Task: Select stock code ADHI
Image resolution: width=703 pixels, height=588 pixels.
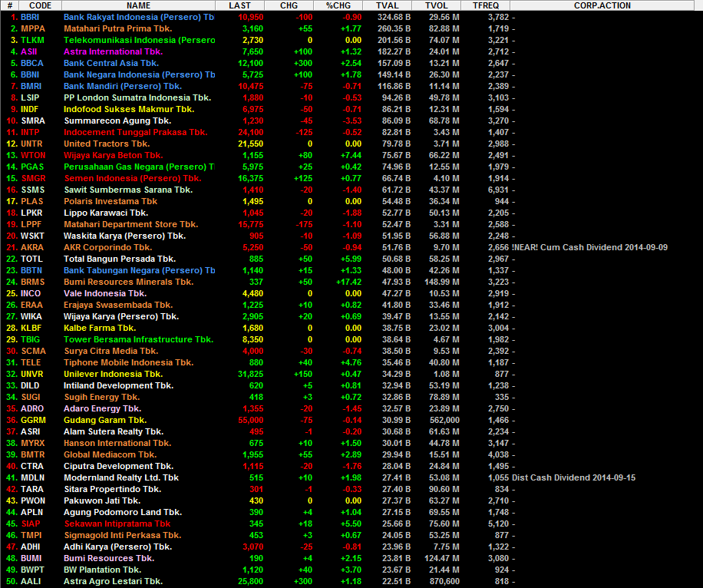Action: (x=31, y=547)
